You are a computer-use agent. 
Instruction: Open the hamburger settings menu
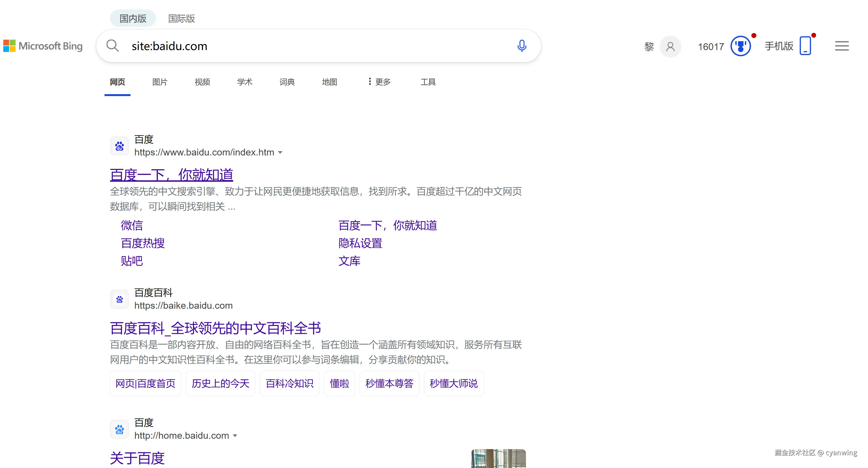[841, 46]
